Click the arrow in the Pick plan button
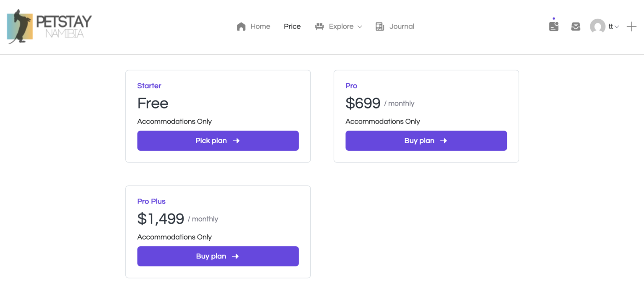 (236, 141)
